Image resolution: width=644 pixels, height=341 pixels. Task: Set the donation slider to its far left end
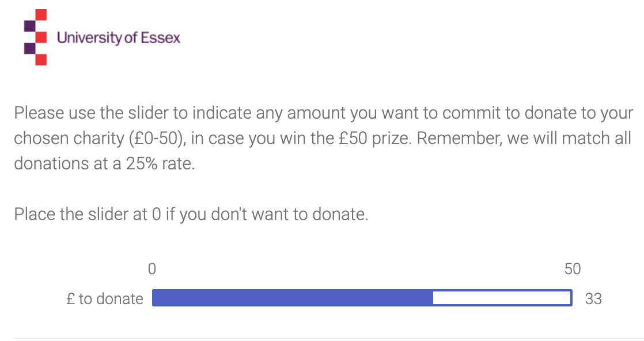153,298
